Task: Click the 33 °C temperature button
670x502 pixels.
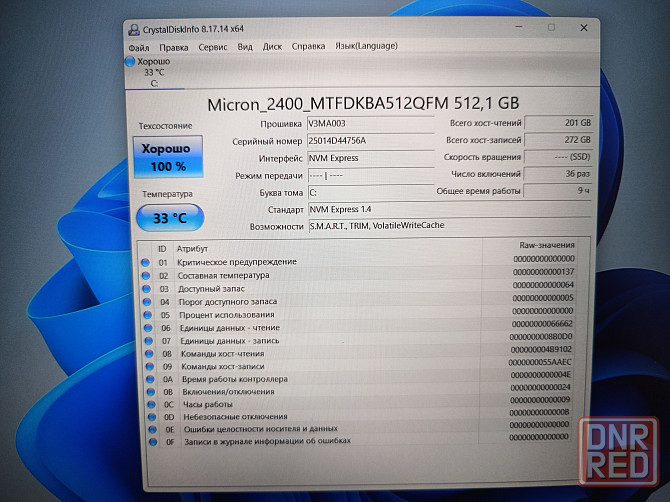Action: [168, 216]
